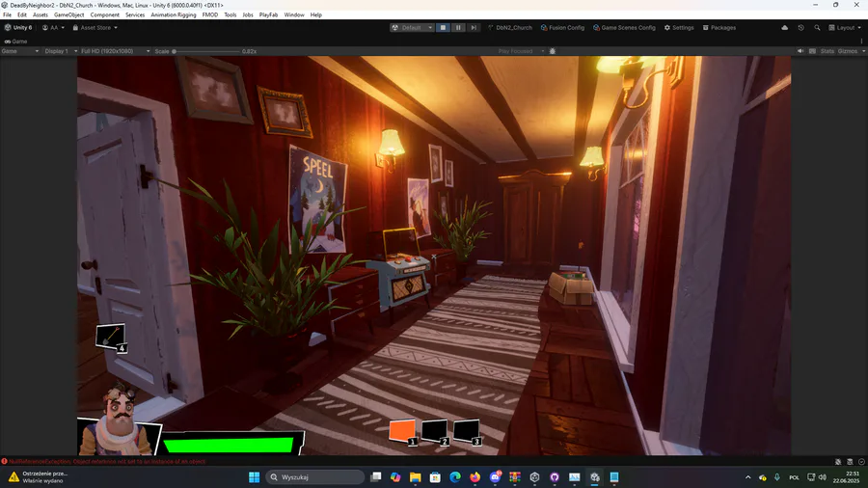
Task: Open the AA account dropdown
Action: click(54, 28)
